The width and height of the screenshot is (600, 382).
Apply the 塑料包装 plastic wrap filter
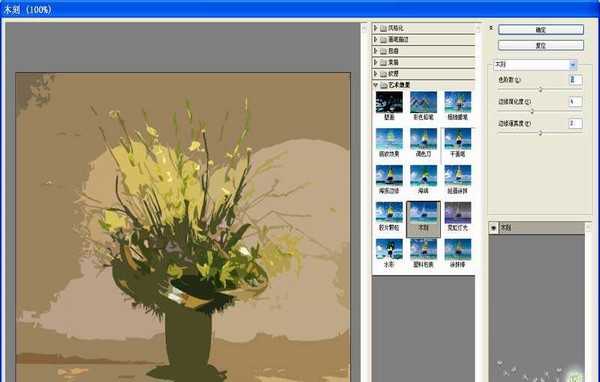pos(423,253)
